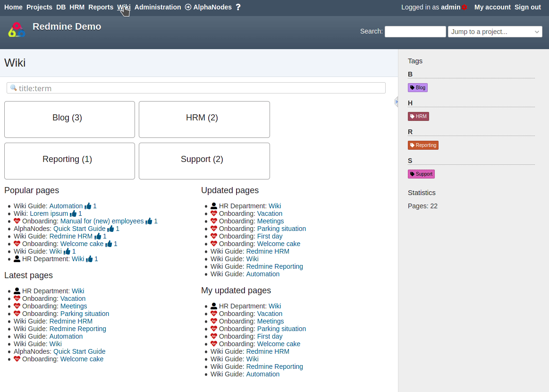Click thumbs-up icon beside Quick Start Guide
This screenshot has width=549, height=392.
[112, 229]
